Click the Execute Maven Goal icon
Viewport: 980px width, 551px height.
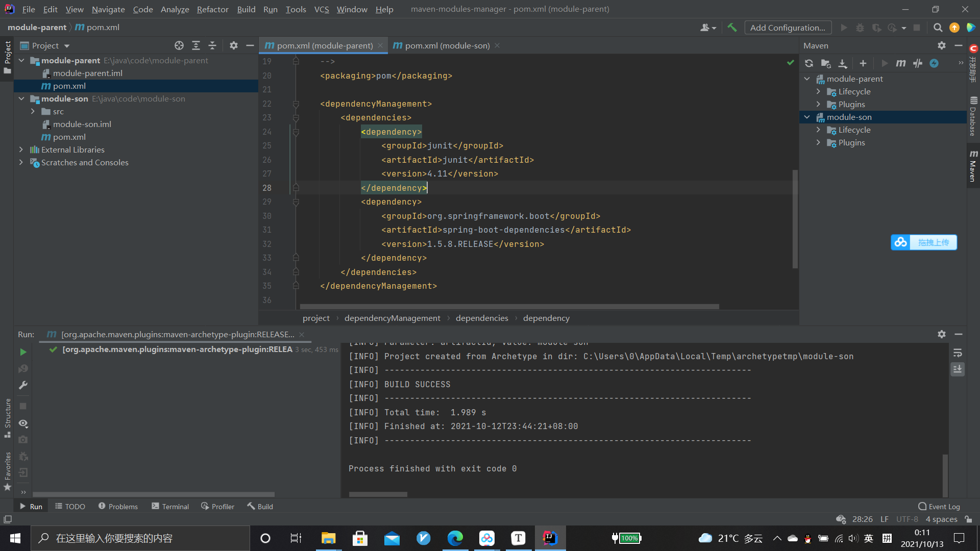pyautogui.click(x=901, y=63)
